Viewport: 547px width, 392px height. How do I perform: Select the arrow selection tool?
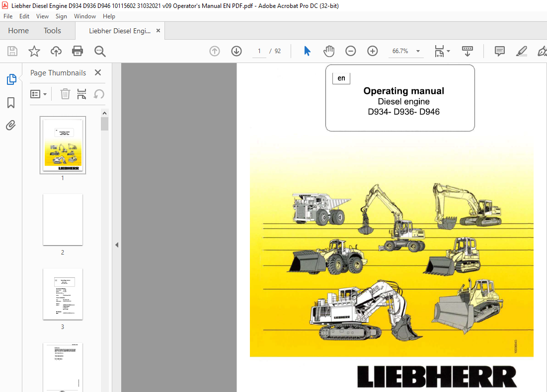307,51
